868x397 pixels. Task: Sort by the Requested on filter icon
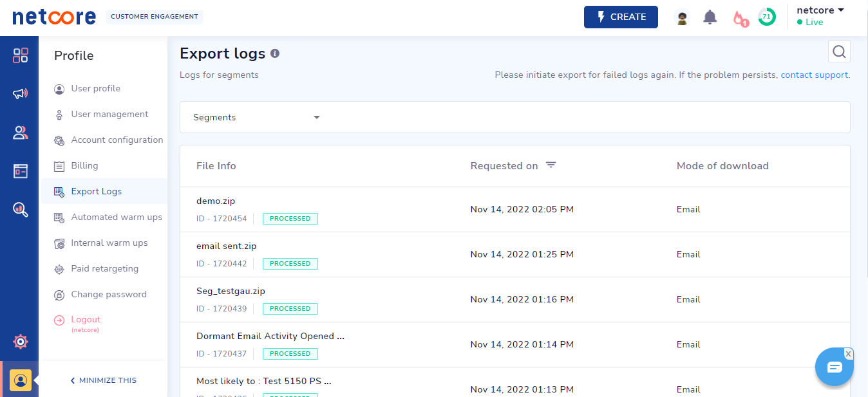click(551, 165)
